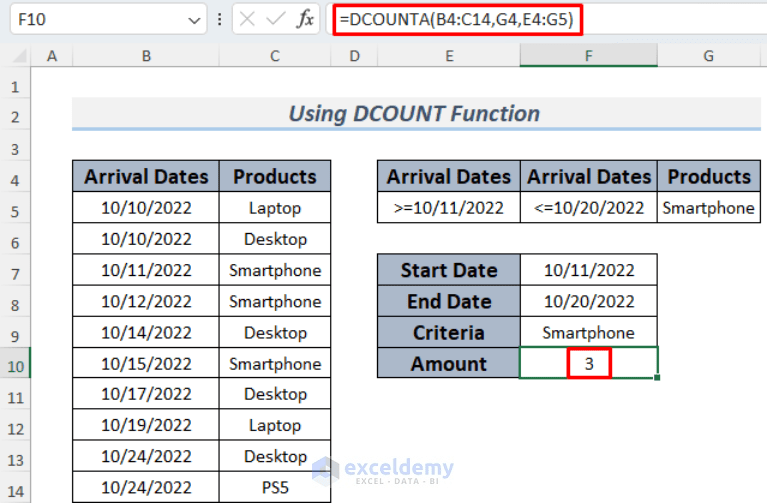The width and height of the screenshot is (767, 503).
Task: Open Insert Function with the fx icon
Action: [x=305, y=20]
